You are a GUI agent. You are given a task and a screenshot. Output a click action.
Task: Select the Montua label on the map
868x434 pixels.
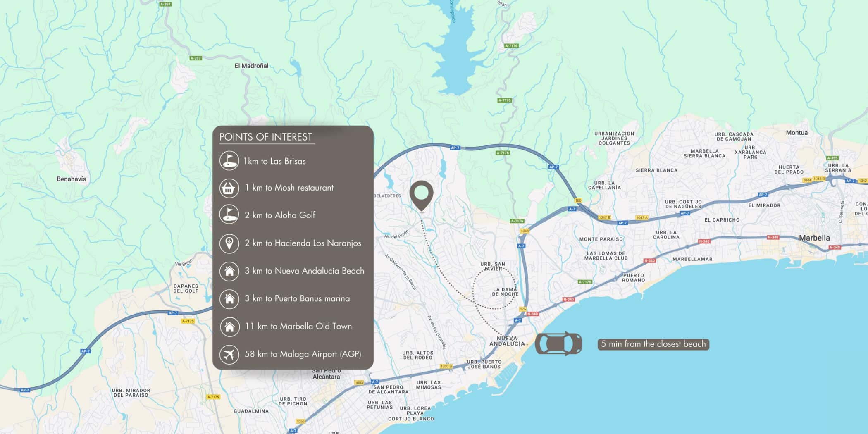(x=796, y=133)
